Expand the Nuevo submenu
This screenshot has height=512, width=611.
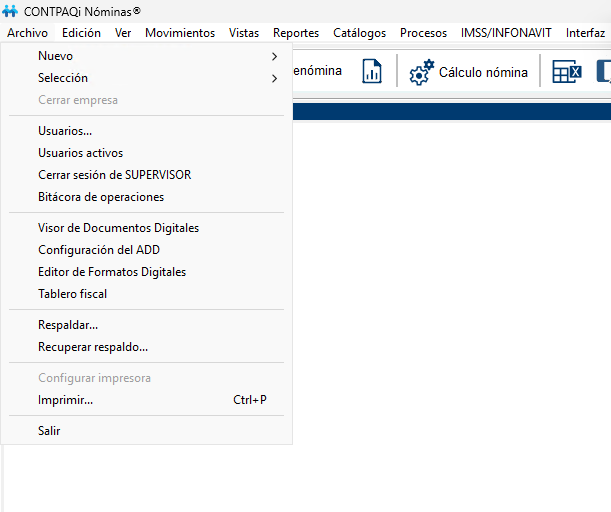click(147, 56)
